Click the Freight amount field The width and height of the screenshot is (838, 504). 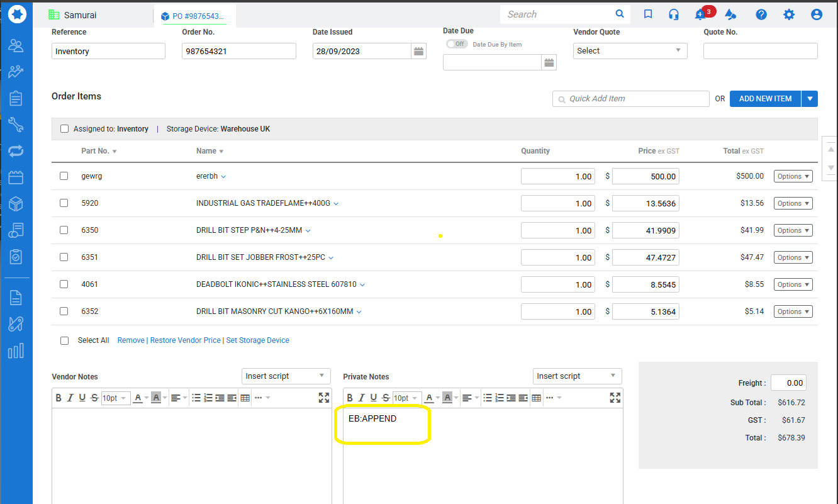coord(788,383)
